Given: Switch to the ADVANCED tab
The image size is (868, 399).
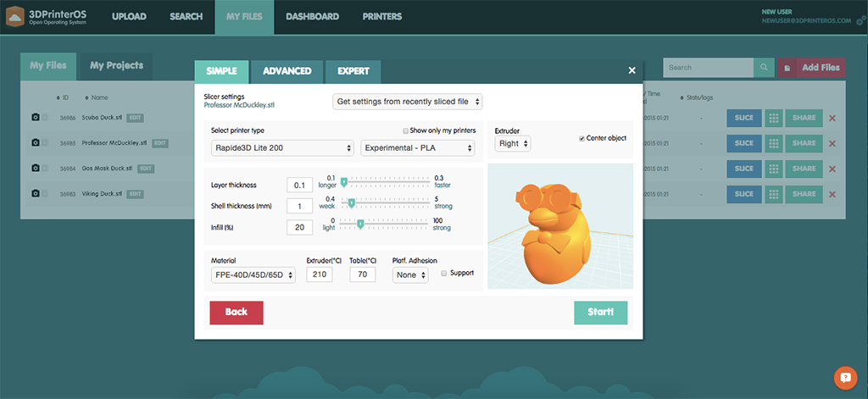Looking at the screenshot, I should click(287, 71).
